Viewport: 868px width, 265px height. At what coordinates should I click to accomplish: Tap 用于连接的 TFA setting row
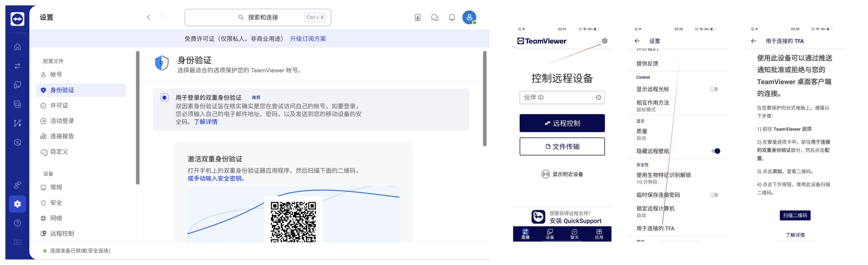coord(678,228)
